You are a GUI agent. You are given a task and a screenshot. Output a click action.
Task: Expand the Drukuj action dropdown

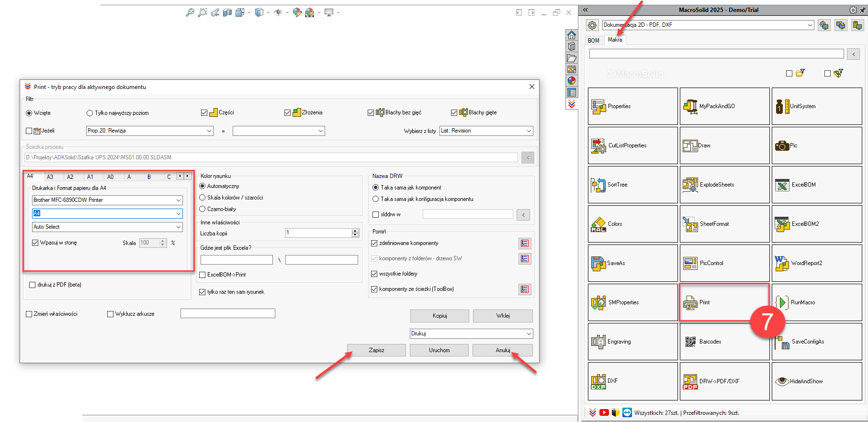pyautogui.click(x=472, y=333)
